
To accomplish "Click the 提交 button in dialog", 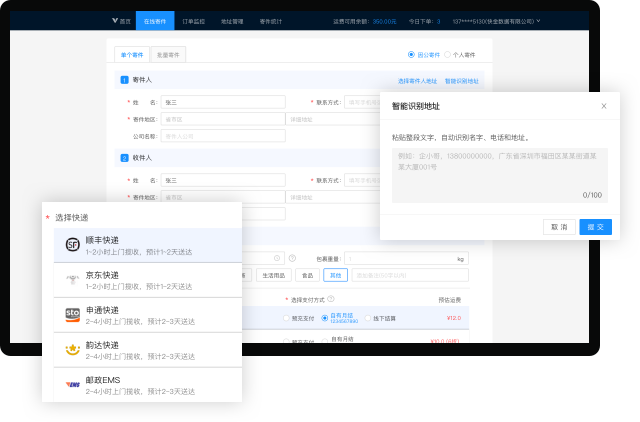I will [595, 227].
